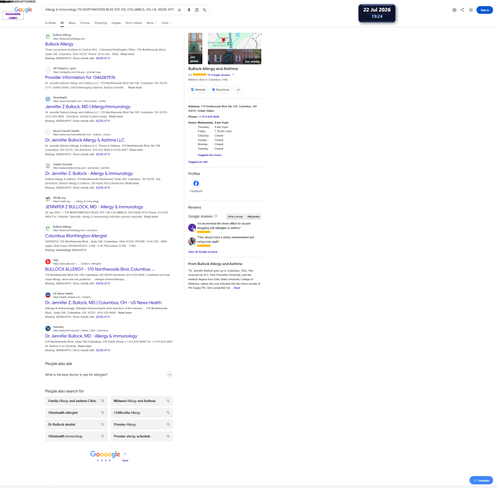Switch to the Shopping tab
500x488 pixels.
[101, 23]
